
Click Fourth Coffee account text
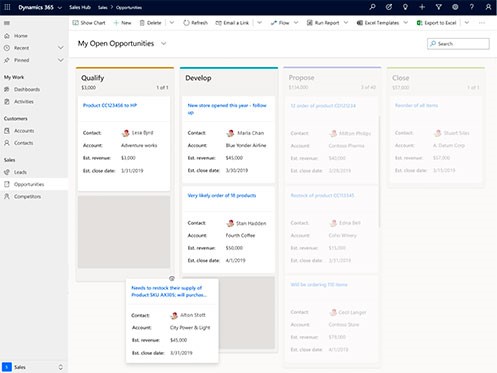(240, 235)
